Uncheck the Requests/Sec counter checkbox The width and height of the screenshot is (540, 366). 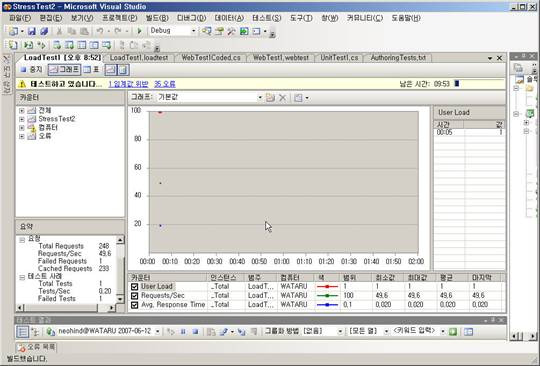pyautogui.click(x=135, y=295)
